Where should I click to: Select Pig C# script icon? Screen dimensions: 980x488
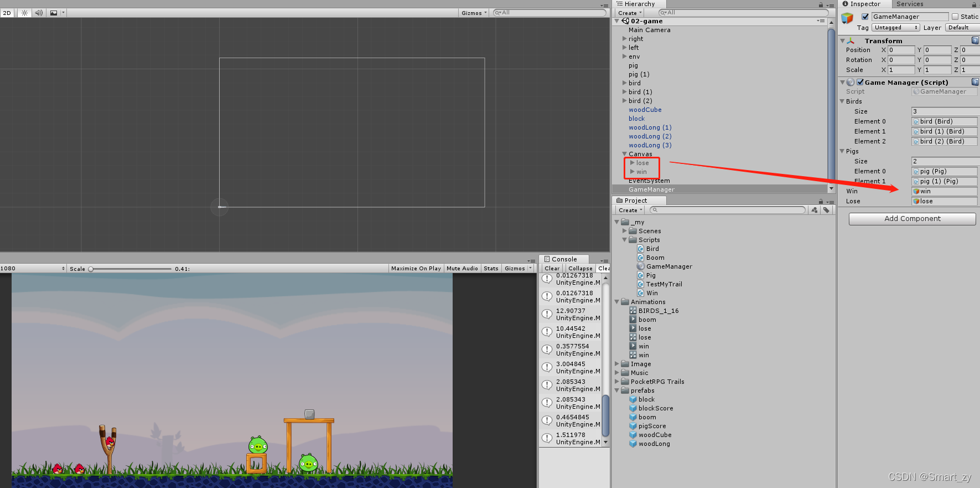pos(641,275)
